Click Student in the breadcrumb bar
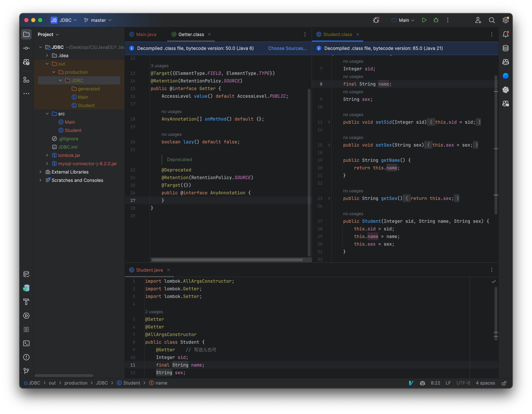 point(131,383)
